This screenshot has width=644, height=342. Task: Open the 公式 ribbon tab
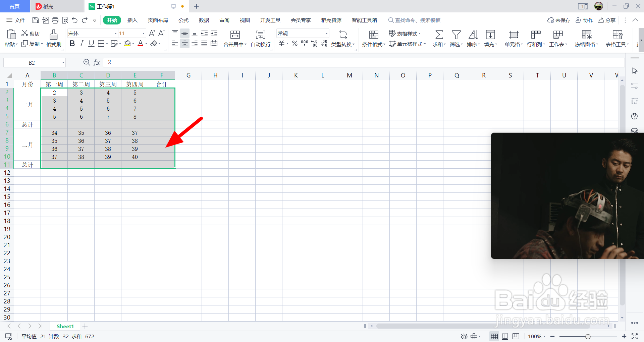click(x=183, y=20)
